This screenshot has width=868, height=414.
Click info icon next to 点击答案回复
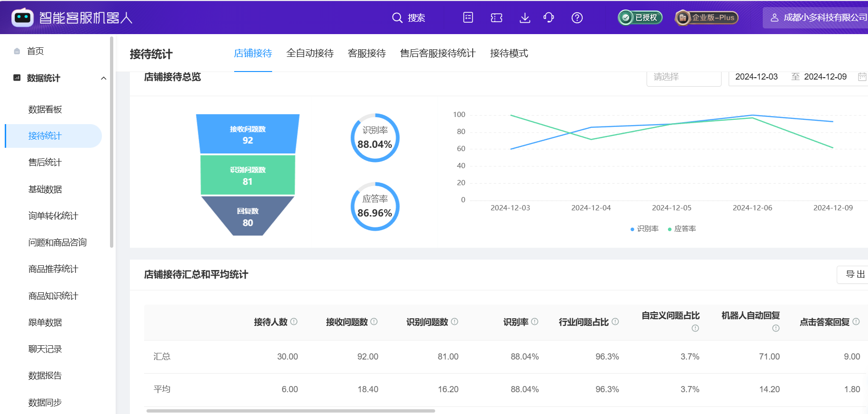(x=856, y=322)
